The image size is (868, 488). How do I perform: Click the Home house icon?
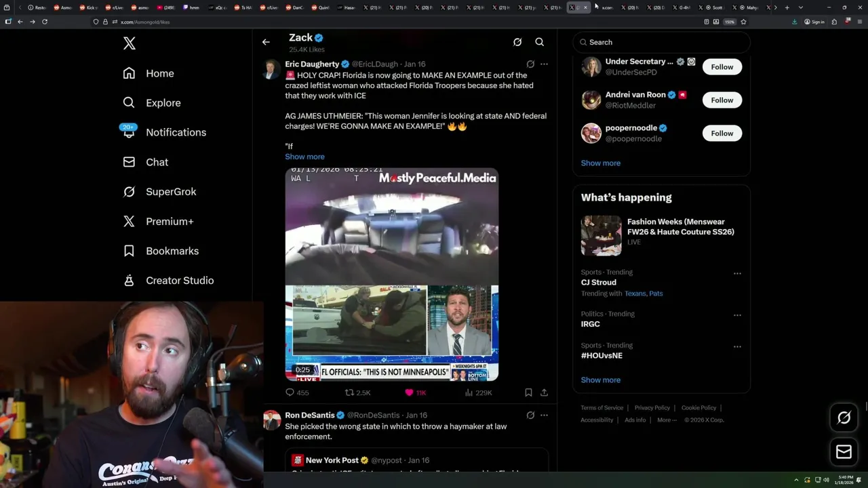pos(129,73)
